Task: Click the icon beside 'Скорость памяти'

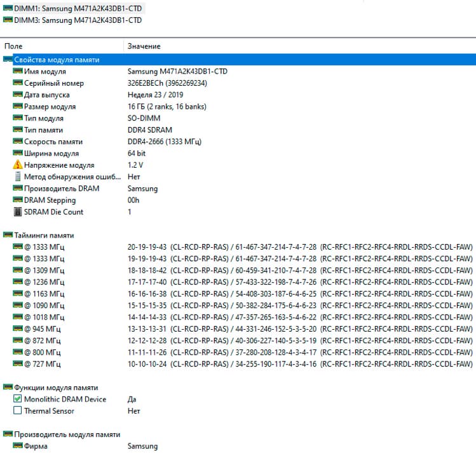Action: [x=18, y=141]
